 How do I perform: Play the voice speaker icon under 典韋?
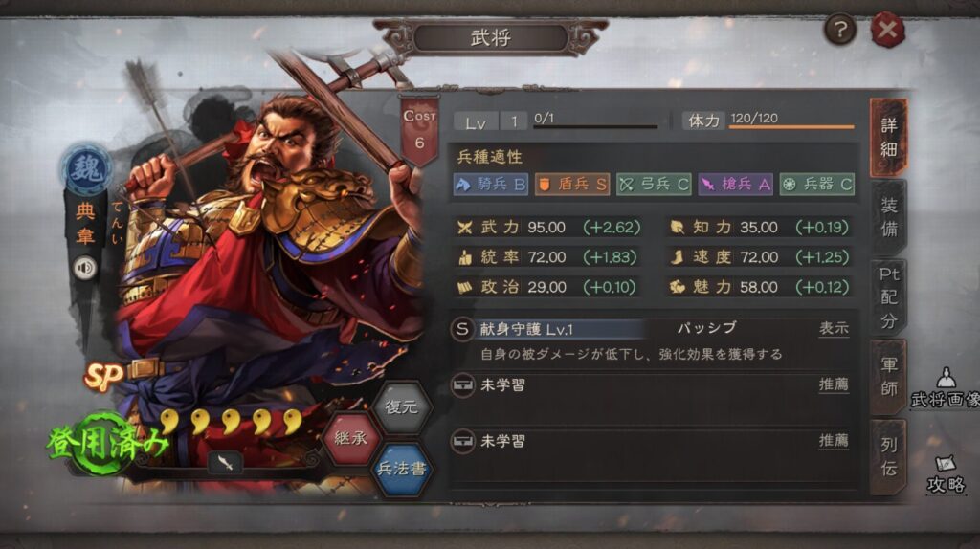(x=85, y=268)
